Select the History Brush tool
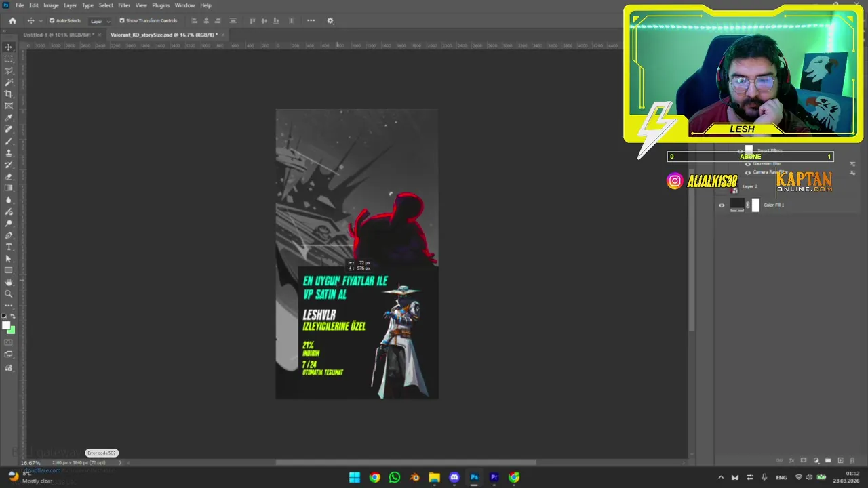The image size is (868, 488). pos(9,165)
